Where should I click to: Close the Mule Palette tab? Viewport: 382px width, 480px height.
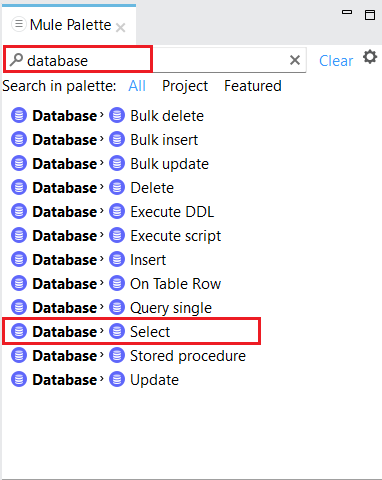120,27
